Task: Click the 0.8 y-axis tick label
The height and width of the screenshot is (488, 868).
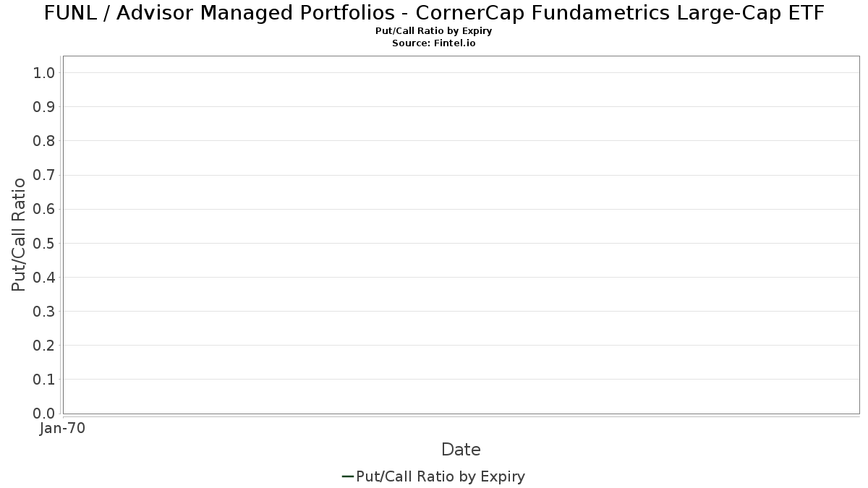Action: tap(44, 141)
